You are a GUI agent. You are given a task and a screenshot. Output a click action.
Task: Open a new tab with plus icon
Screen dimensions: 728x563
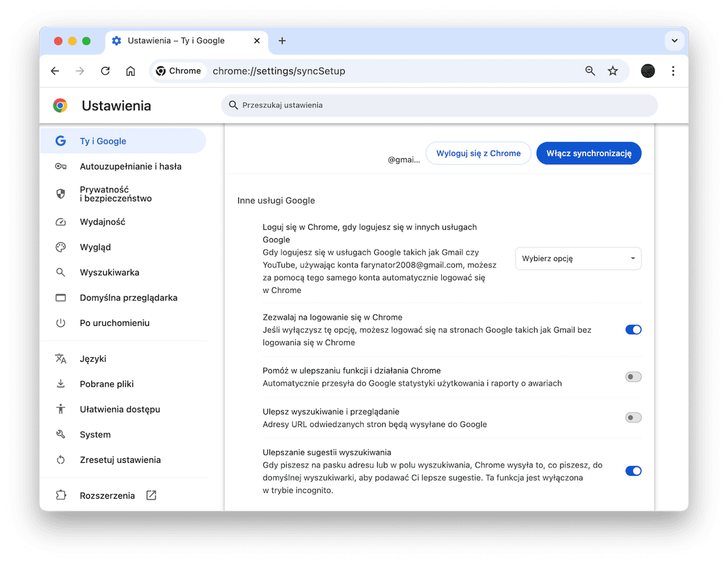click(282, 41)
